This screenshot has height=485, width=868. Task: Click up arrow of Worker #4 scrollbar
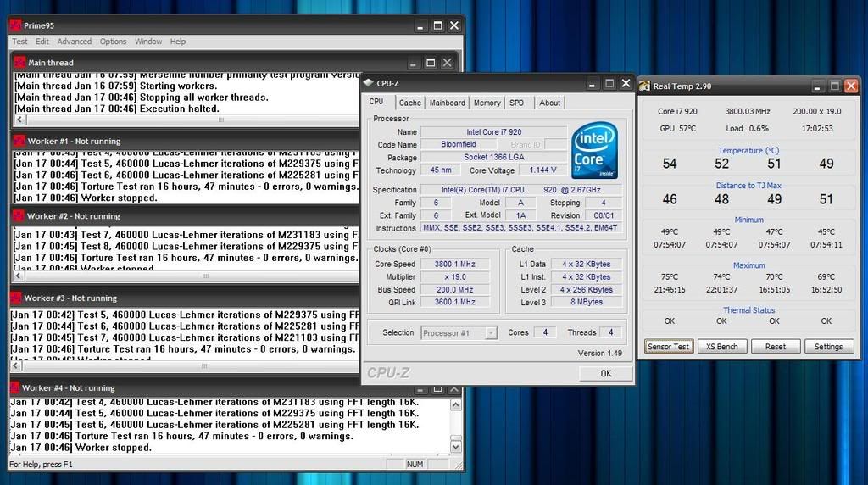(x=455, y=404)
